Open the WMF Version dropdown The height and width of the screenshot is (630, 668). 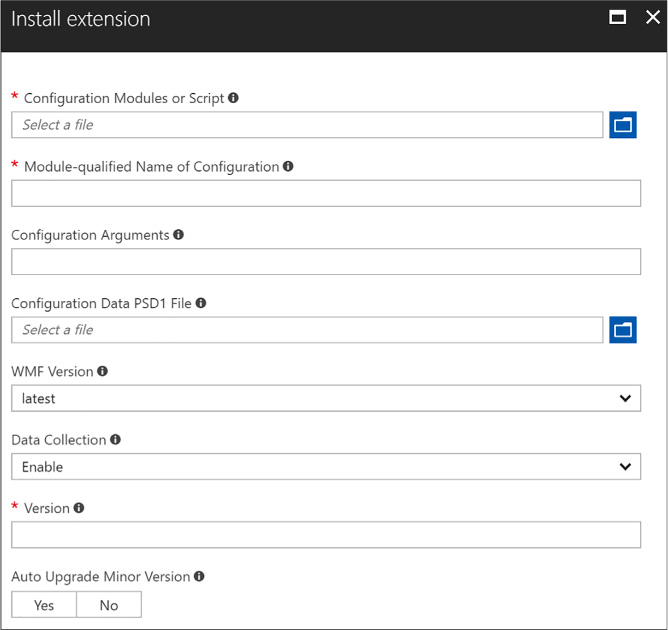(326, 398)
